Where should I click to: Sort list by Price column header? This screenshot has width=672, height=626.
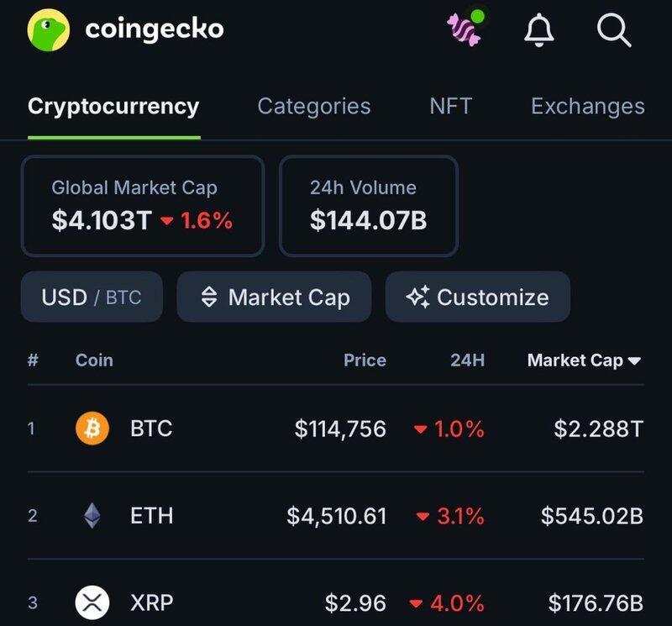point(365,360)
